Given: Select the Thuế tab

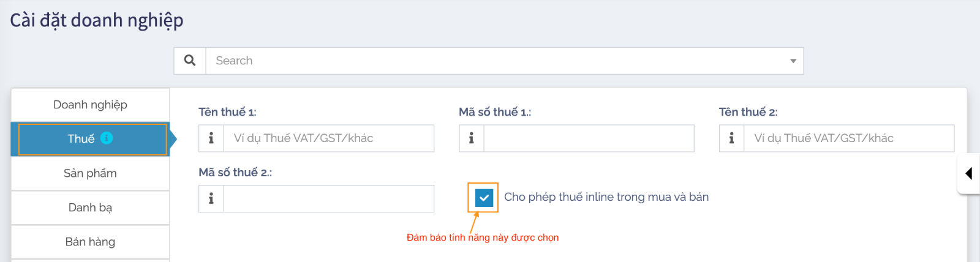Looking at the screenshot, I should [81, 139].
